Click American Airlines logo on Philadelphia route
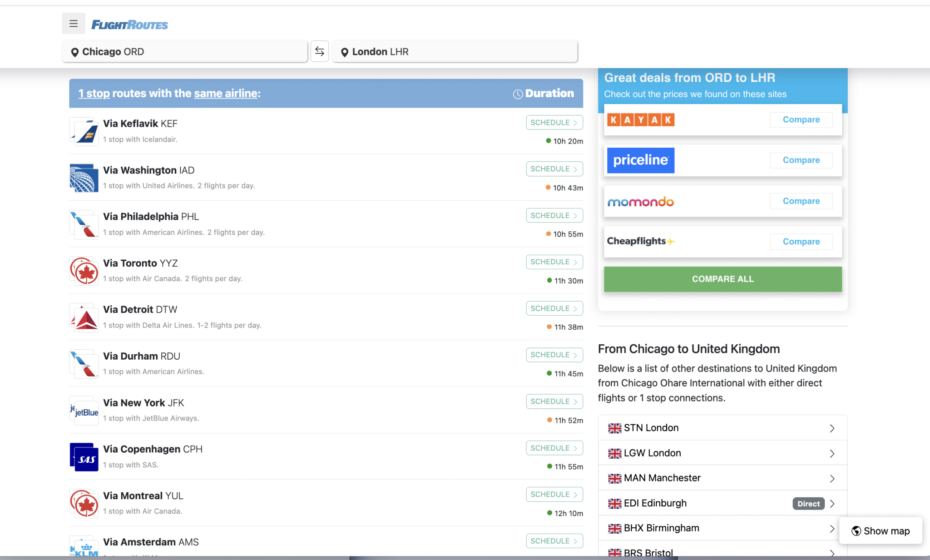 coord(84,224)
